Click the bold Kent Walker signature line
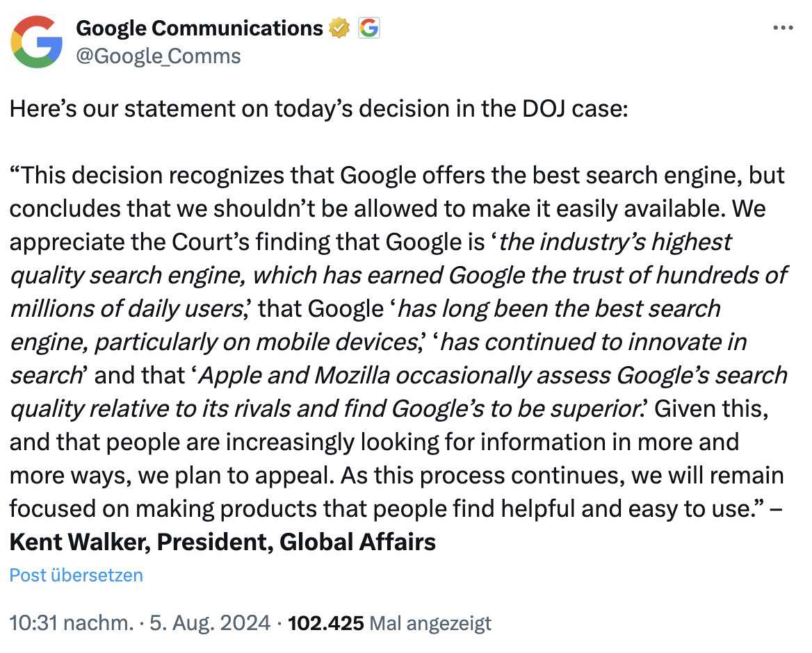812x653 pixels. (x=221, y=542)
